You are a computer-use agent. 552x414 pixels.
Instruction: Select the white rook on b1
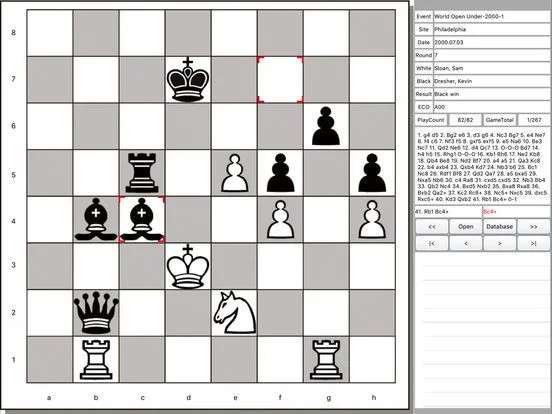point(96,359)
